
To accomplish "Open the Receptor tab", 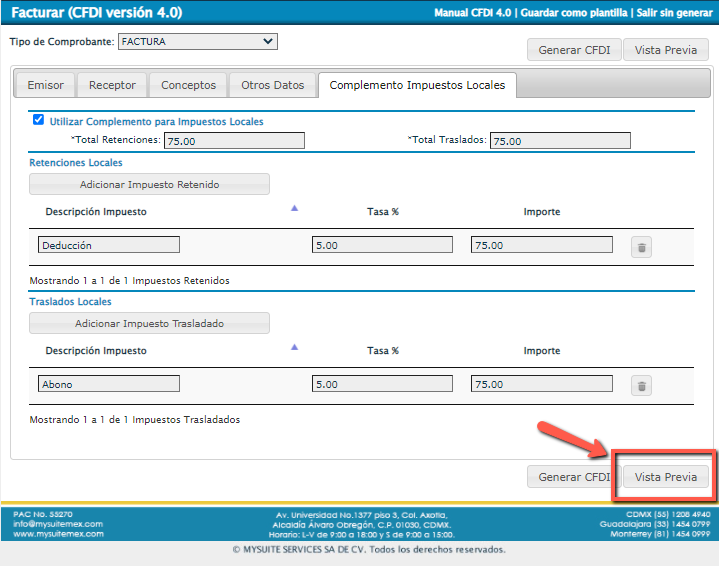I will [112, 86].
